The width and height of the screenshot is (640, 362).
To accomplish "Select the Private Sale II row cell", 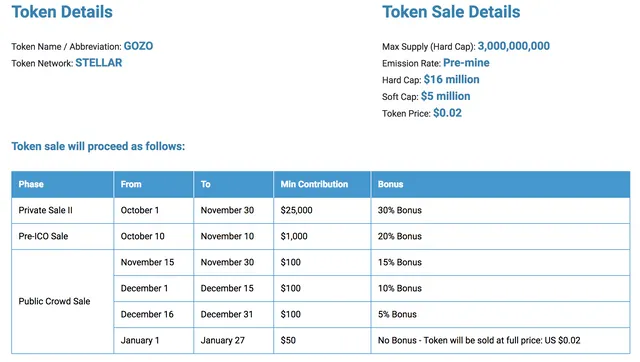I will tap(62, 211).
